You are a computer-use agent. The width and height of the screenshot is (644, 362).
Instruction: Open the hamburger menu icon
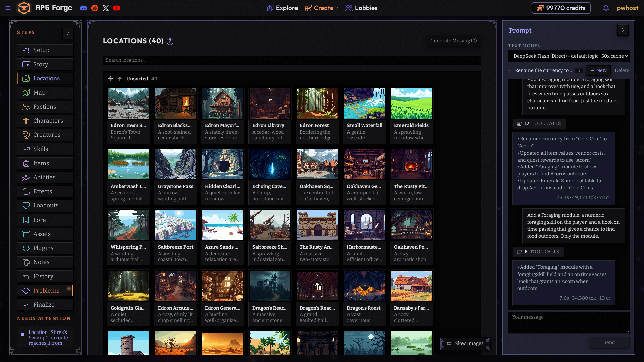point(8,8)
